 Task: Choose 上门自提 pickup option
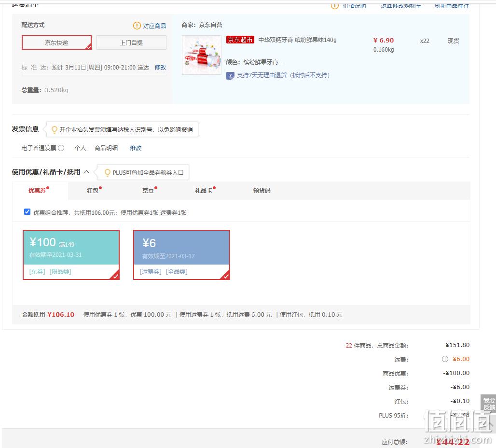pyautogui.click(x=131, y=42)
